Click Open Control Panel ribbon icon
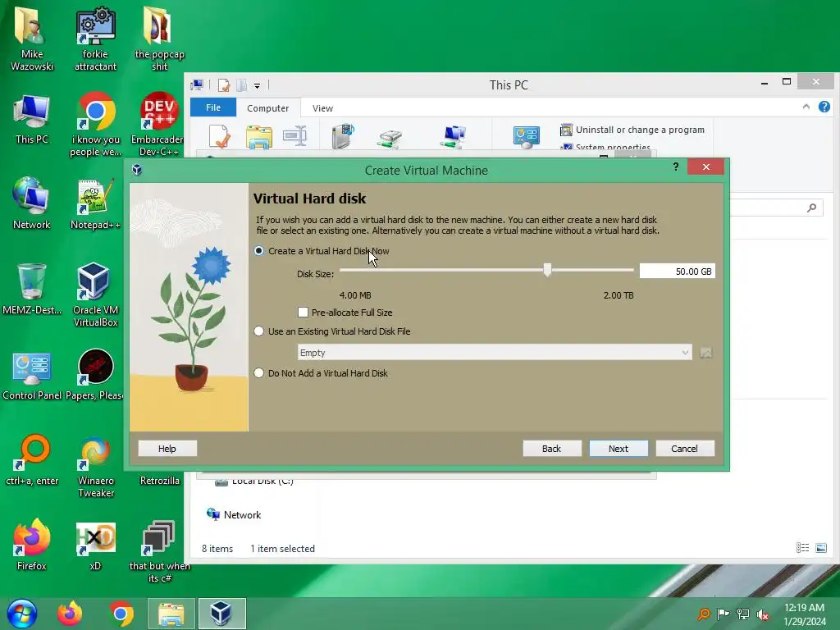This screenshot has height=630, width=840. [526, 137]
